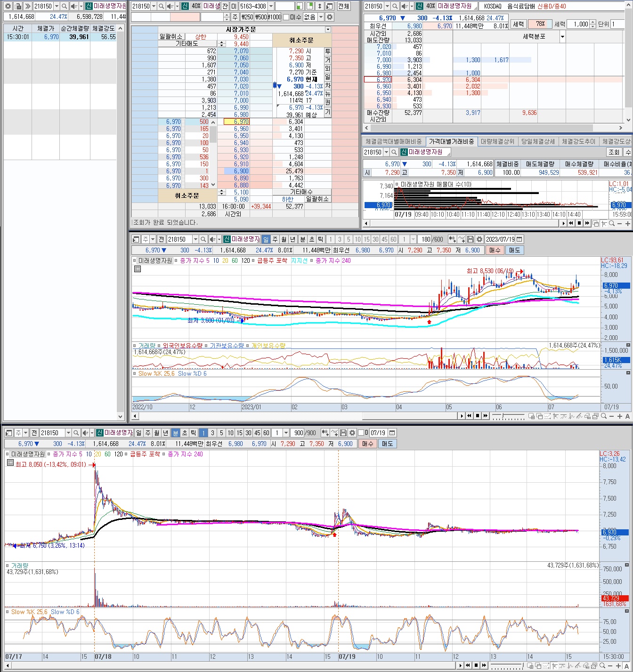Click 세력 button in 세력 window

pyautogui.click(x=519, y=24)
